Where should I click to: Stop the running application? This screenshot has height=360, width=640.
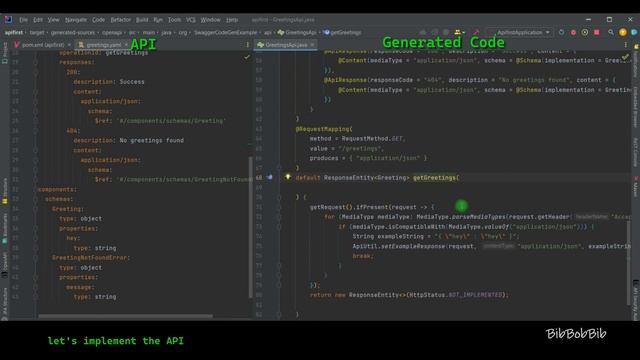point(597,32)
